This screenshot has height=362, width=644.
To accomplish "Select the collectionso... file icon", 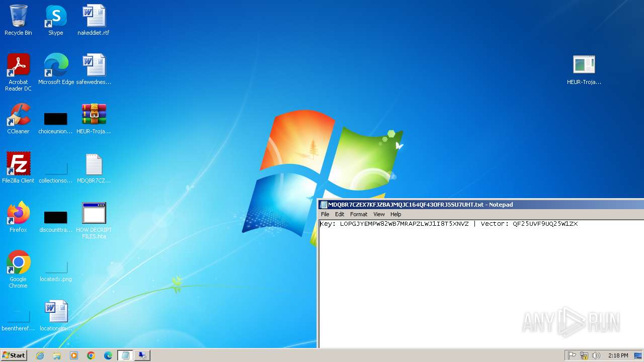I will [x=55, y=172].
